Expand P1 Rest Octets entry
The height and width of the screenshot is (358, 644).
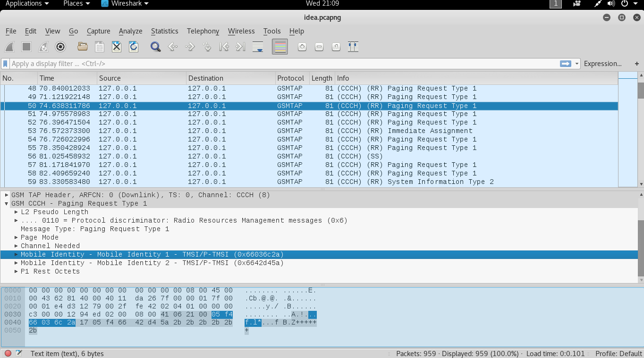[x=17, y=271]
